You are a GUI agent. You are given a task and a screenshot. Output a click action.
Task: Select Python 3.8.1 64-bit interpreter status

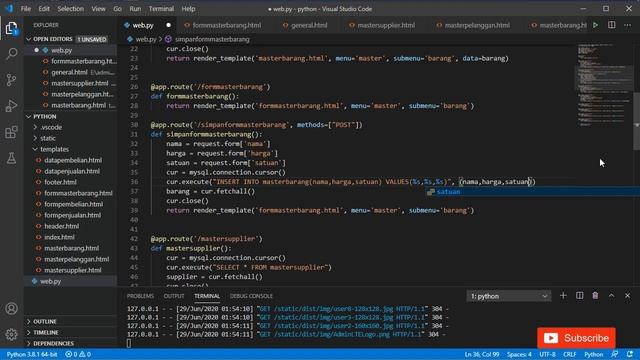click(32, 354)
